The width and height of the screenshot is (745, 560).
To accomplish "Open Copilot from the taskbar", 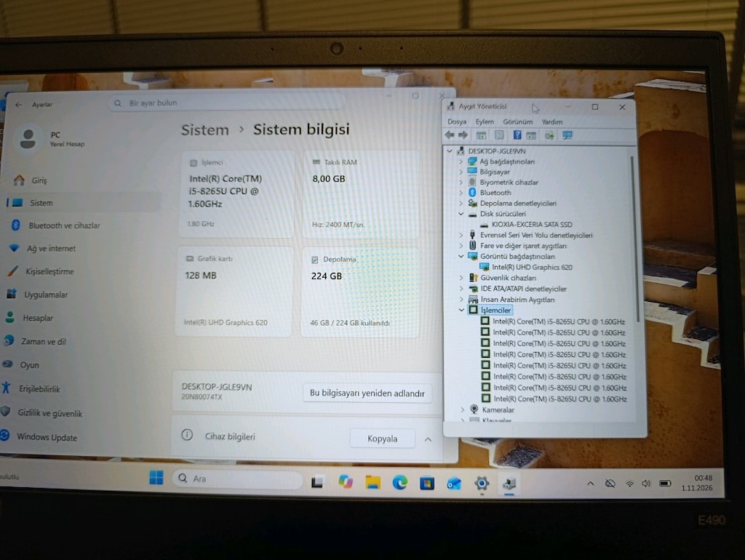I will [x=346, y=482].
